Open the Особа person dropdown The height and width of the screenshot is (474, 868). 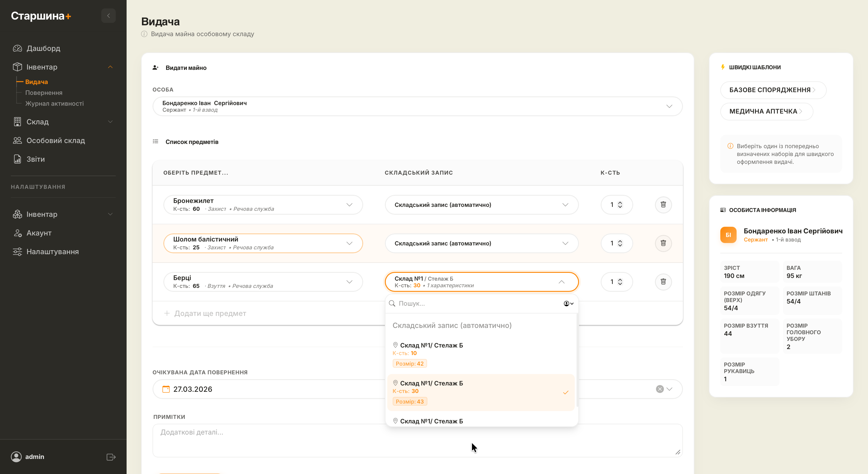tap(417, 106)
